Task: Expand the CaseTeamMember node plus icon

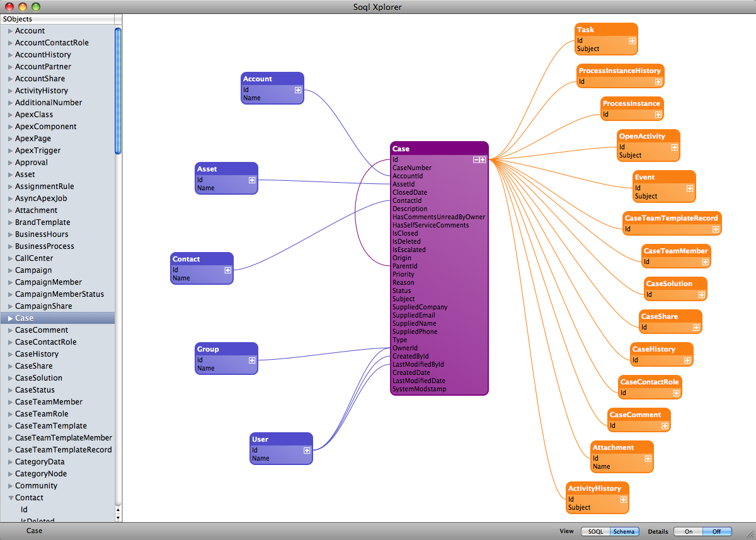Action: [705, 262]
